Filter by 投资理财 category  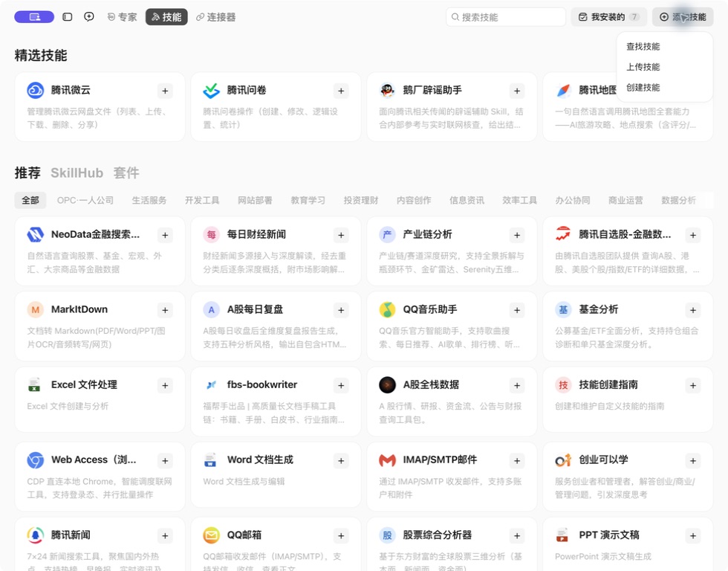click(x=361, y=200)
